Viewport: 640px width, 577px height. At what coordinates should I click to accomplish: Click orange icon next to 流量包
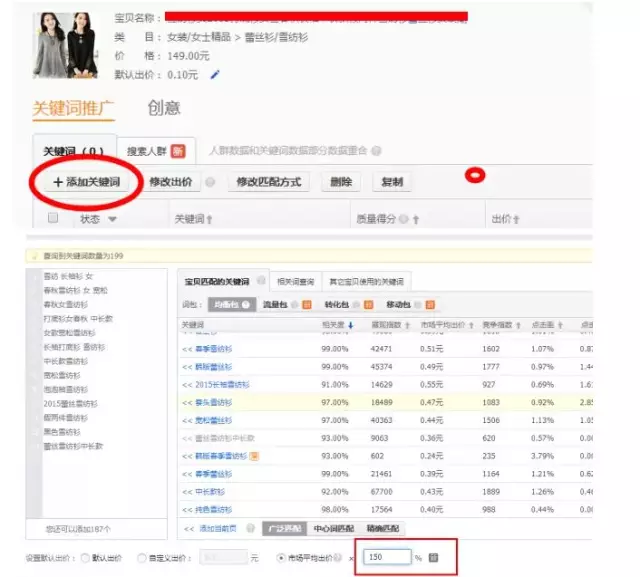click(307, 304)
